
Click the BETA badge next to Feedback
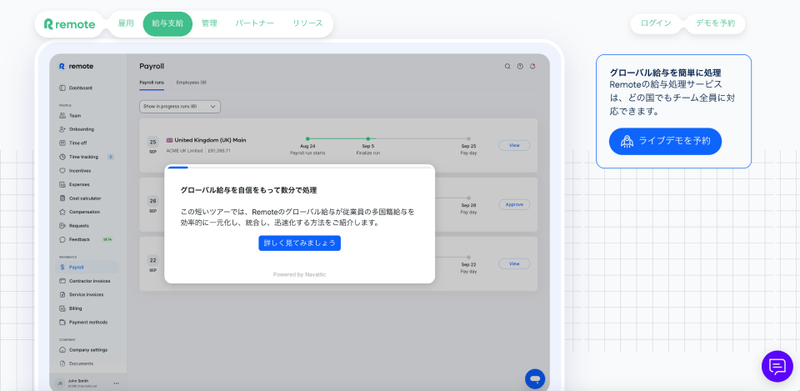[x=107, y=239]
